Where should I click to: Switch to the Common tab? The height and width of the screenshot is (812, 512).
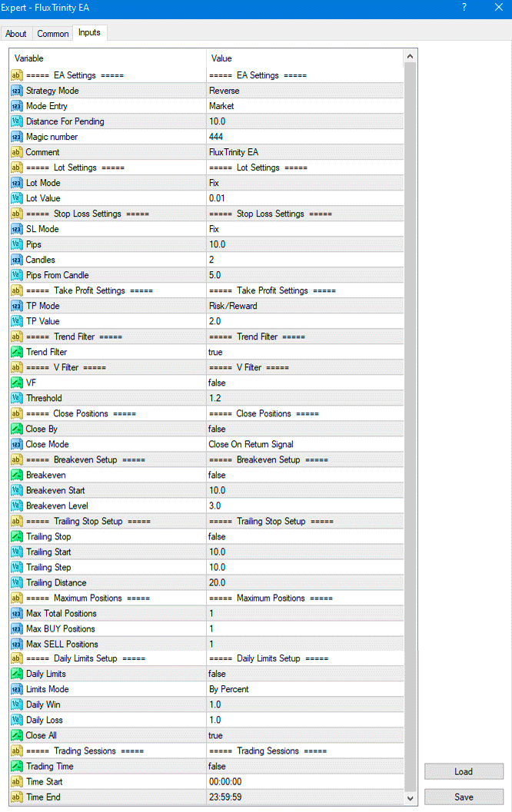[x=53, y=34]
